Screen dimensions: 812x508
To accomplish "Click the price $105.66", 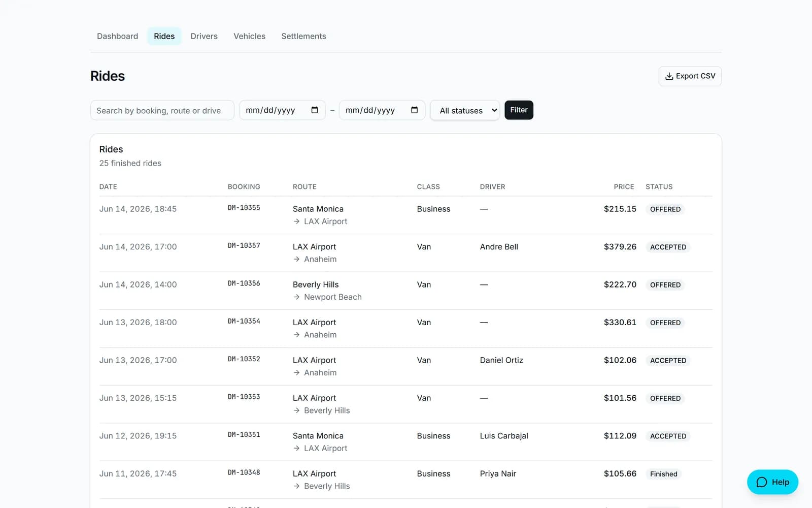I will pyautogui.click(x=620, y=473).
